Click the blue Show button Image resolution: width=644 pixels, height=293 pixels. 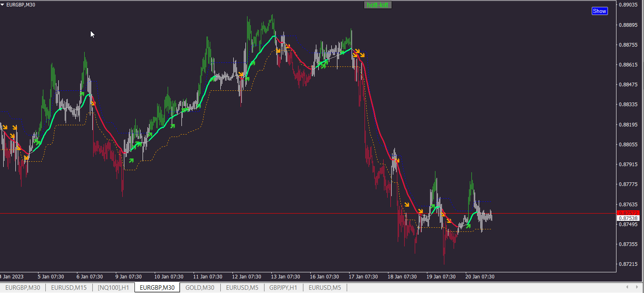599,11
